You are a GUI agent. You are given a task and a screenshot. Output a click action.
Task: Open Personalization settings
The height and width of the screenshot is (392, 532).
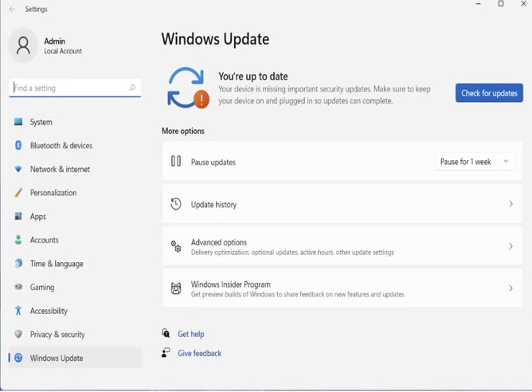click(x=75, y=193)
